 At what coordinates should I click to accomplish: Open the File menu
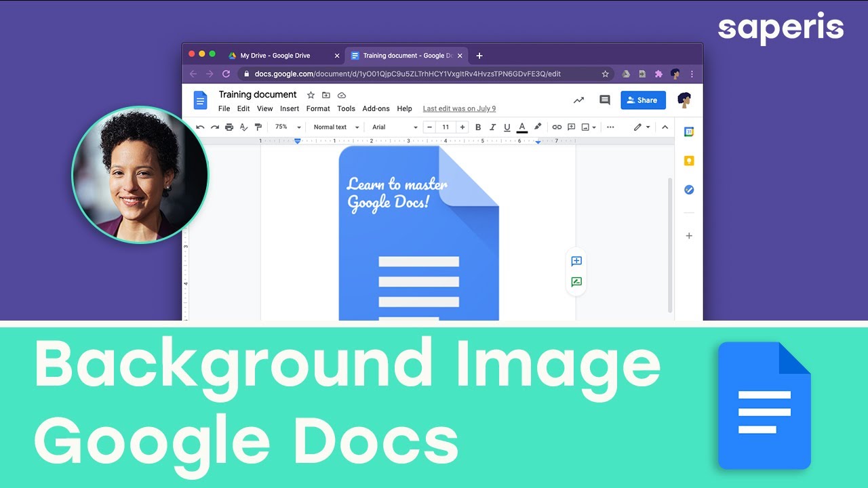224,108
